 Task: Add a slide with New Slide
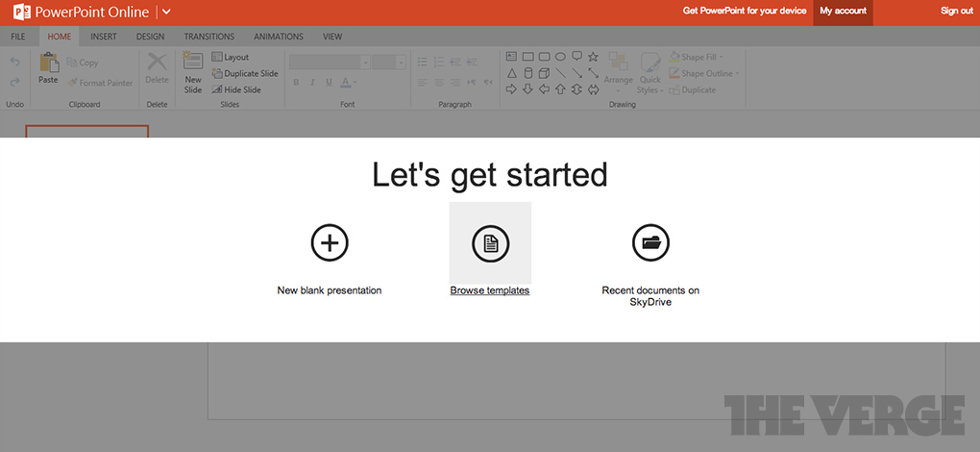(x=193, y=72)
